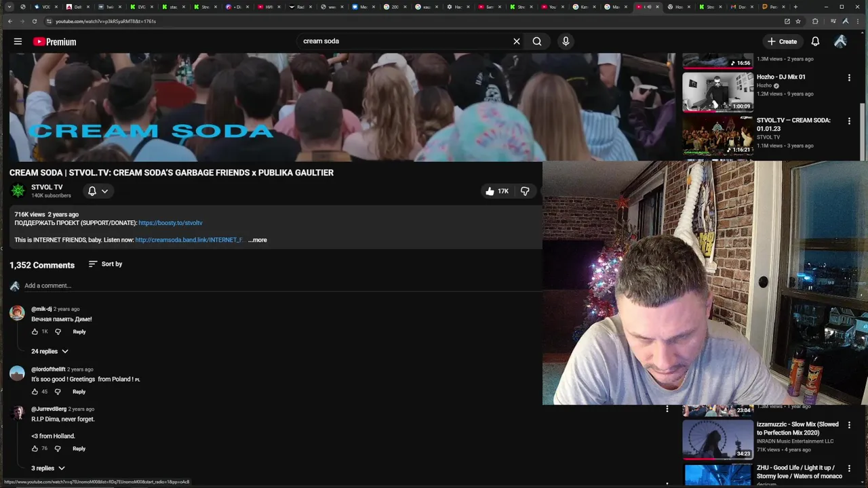Go back in browser history

click(9, 21)
